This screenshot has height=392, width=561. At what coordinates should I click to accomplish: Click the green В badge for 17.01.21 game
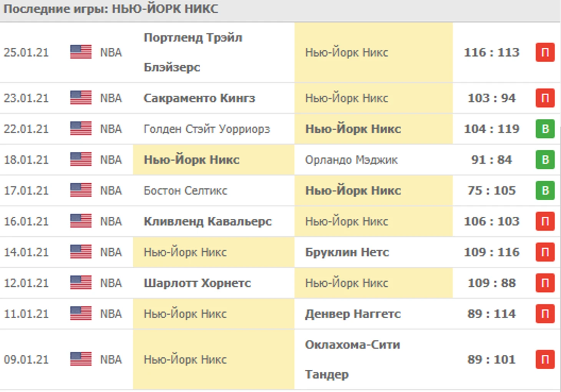pyautogui.click(x=545, y=191)
